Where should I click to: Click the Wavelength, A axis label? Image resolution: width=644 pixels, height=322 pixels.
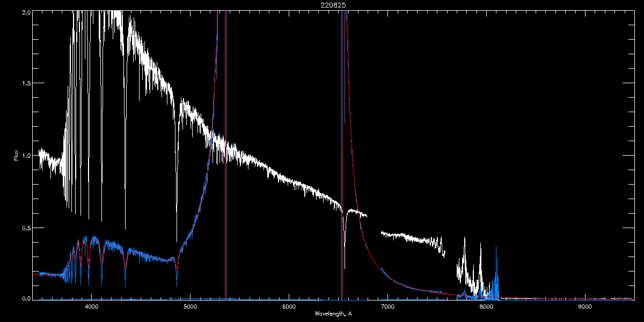[333, 313]
